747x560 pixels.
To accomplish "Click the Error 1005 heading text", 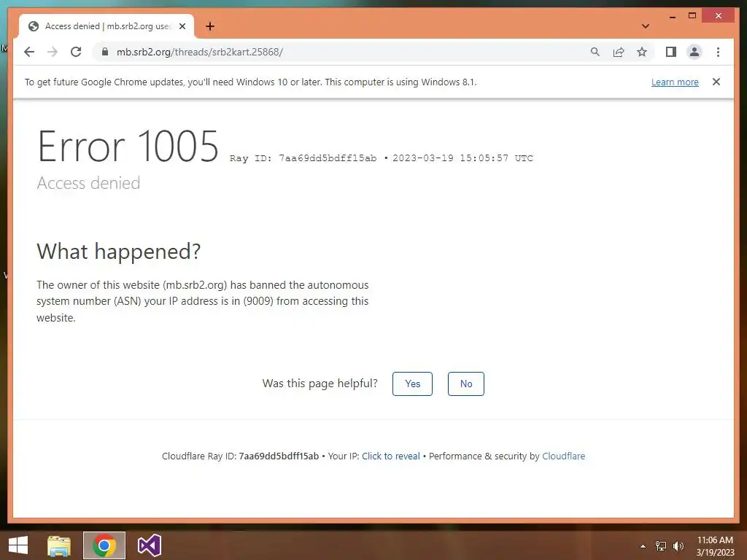I will tap(128, 147).
